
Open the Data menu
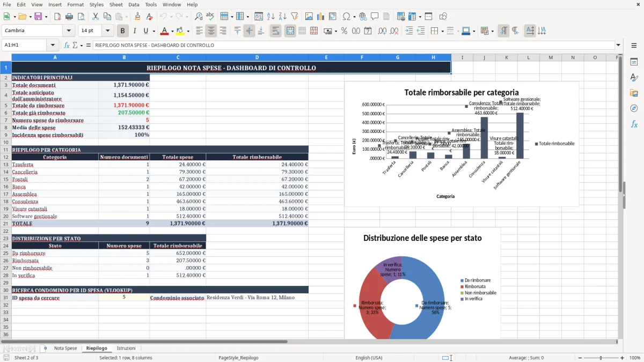click(x=134, y=4)
